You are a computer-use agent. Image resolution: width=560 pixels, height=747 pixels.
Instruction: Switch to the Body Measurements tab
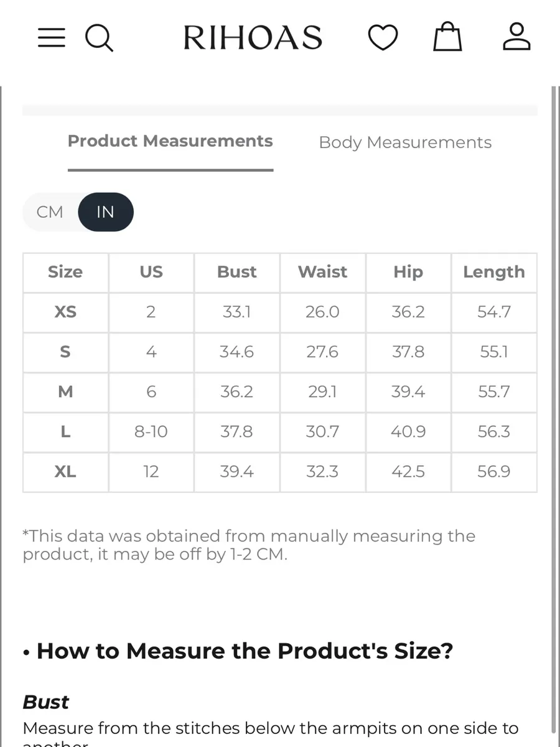(x=405, y=143)
